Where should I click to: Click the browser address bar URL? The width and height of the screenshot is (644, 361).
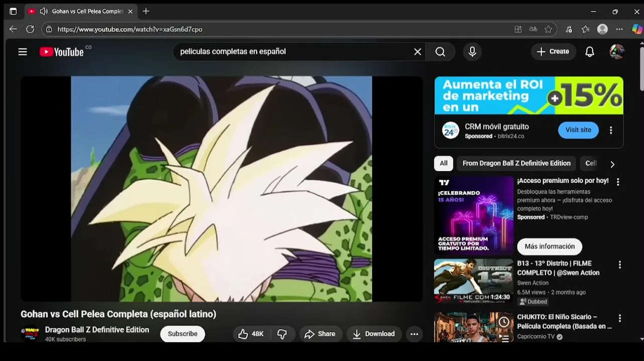[130, 29]
